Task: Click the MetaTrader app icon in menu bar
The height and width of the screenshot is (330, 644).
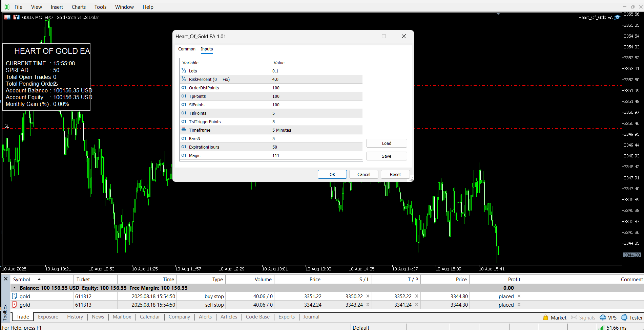Action: pos(7,7)
